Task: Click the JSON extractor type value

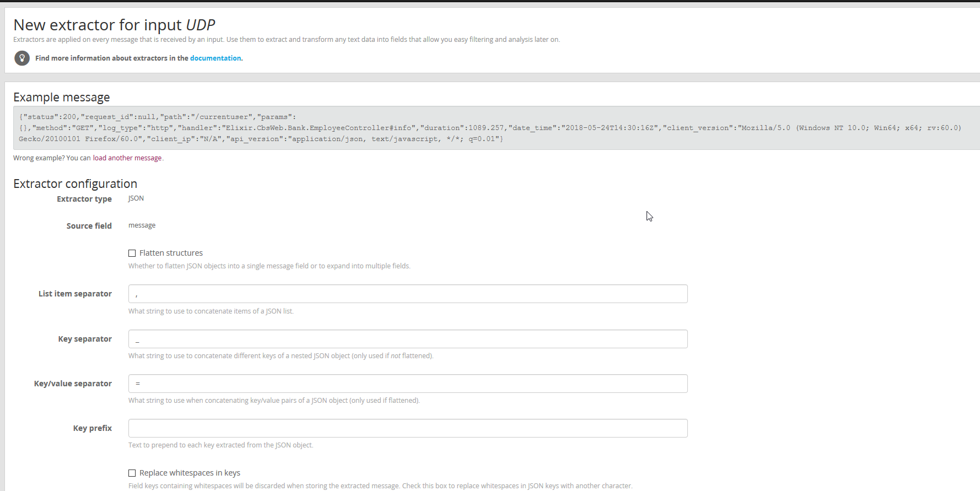Action: 136,198
